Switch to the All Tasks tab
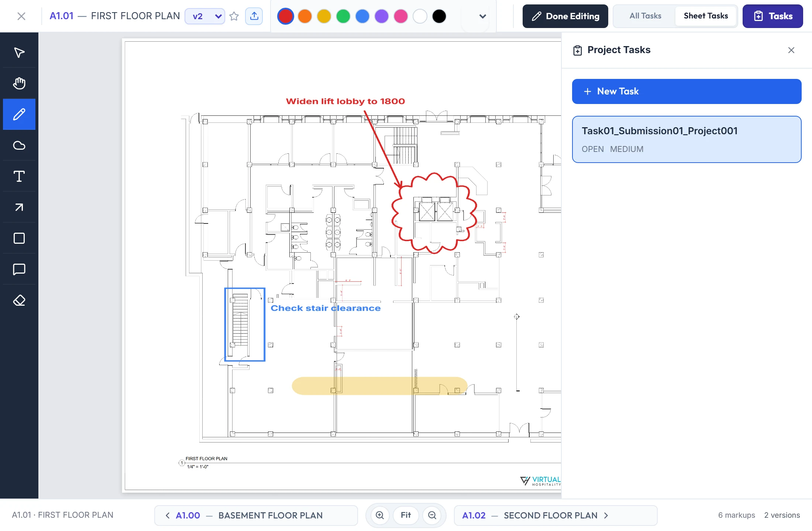Image resolution: width=812 pixels, height=531 pixels. pyautogui.click(x=645, y=16)
